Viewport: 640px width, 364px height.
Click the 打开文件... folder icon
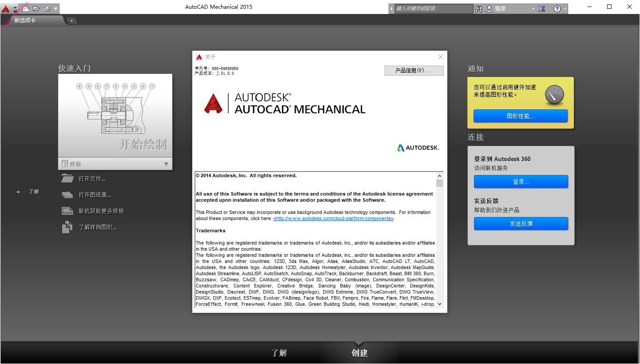click(x=67, y=178)
